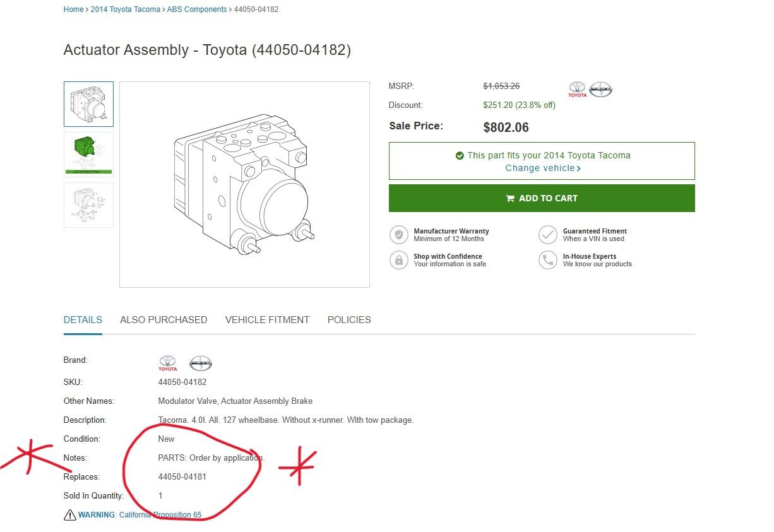Image resolution: width=774 pixels, height=532 pixels.
Task: Open Change vehicle chevron link
Action: [x=543, y=168]
